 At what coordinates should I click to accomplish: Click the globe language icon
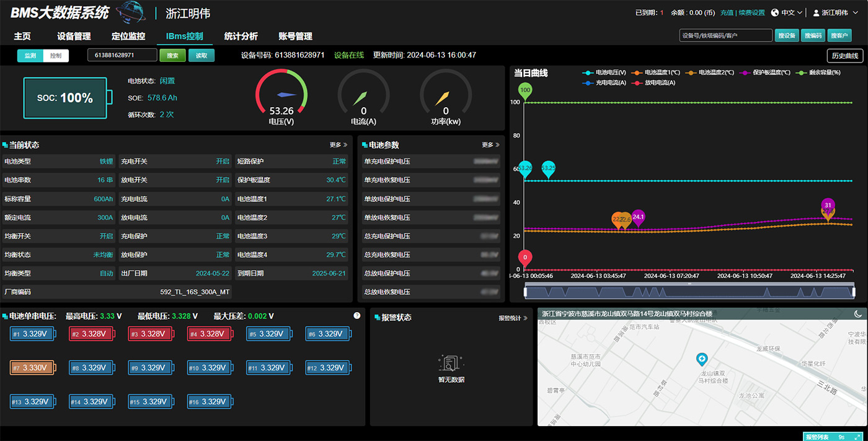pyautogui.click(x=774, y=12)
